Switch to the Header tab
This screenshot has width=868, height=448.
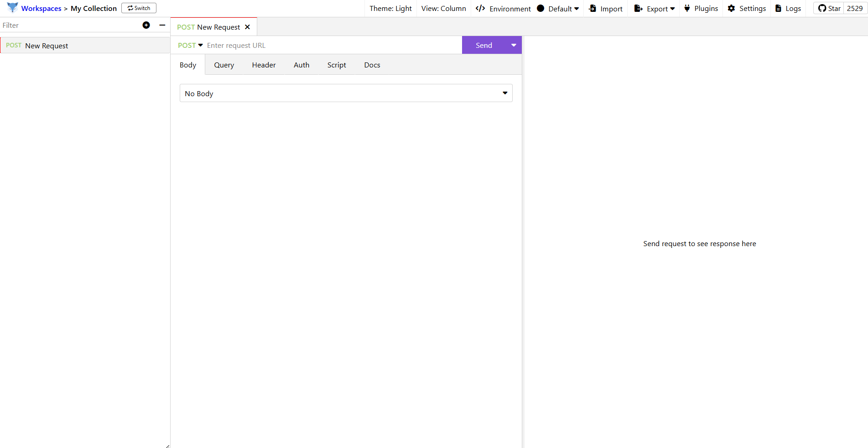click(264, 65)
